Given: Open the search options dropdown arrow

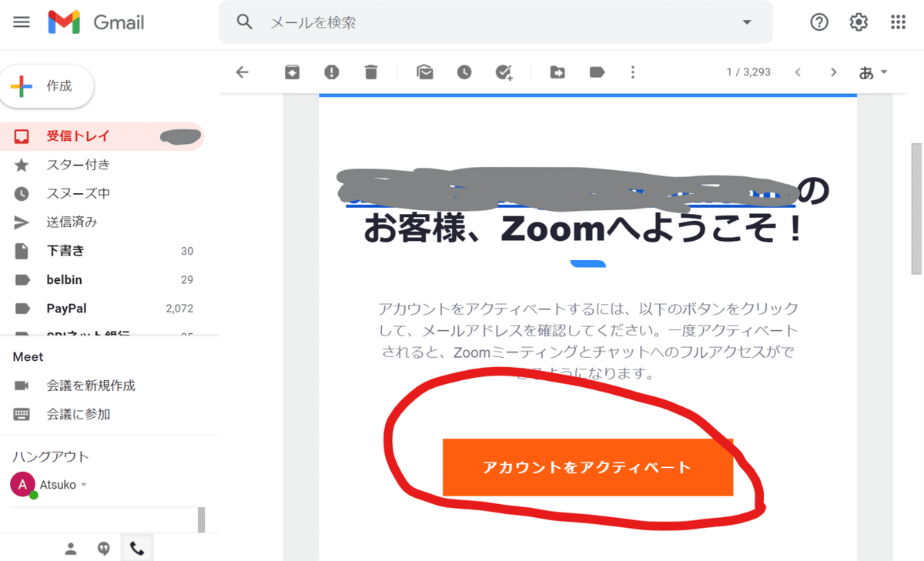Looking at the screenshot, I should coord(745,22).
